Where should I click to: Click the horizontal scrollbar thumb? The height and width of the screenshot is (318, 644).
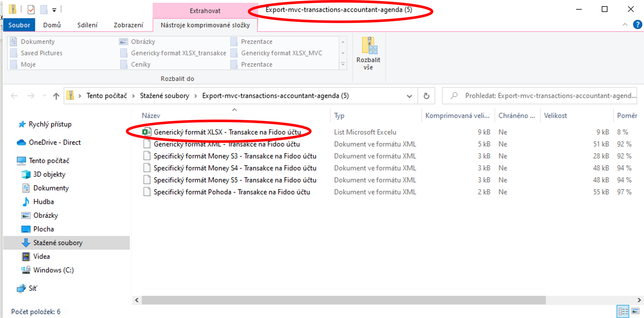[x=344, y=300]
